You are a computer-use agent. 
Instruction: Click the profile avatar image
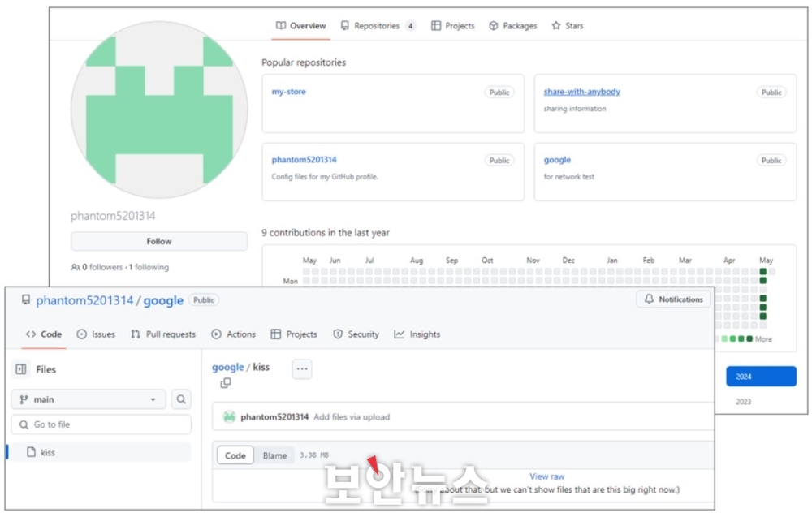(x=159, y=110)
